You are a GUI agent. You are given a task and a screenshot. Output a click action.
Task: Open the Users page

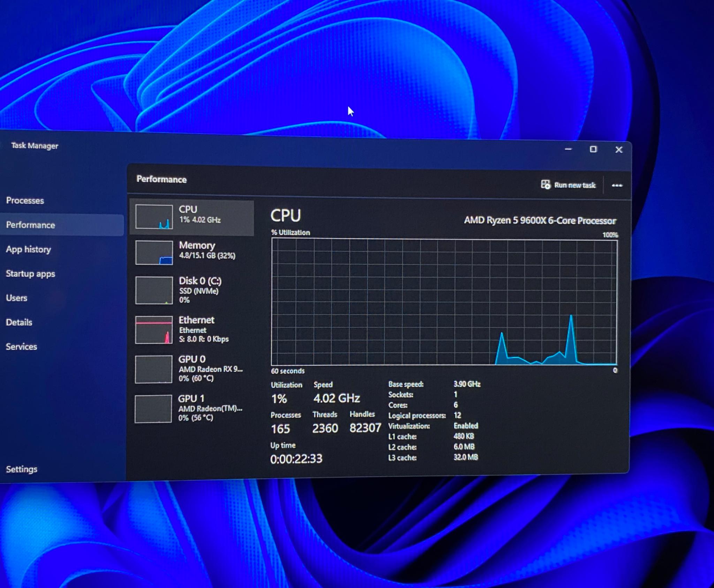(x=16, y=298)
